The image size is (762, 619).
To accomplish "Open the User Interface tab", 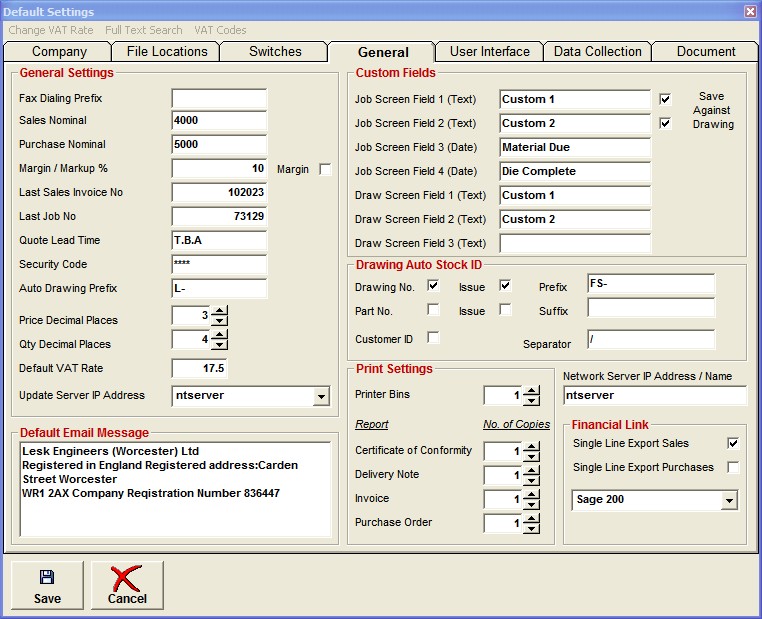I will (490, 52).
